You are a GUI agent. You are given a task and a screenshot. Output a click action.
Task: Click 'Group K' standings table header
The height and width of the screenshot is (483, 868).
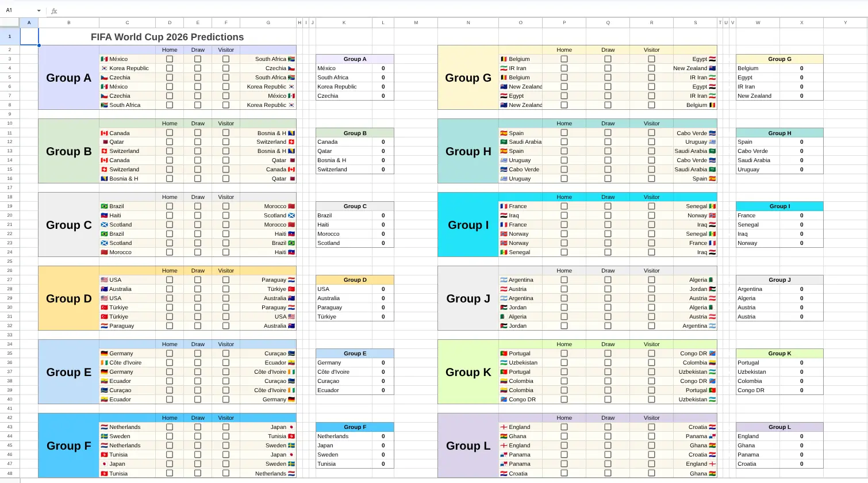pos(779,354)
